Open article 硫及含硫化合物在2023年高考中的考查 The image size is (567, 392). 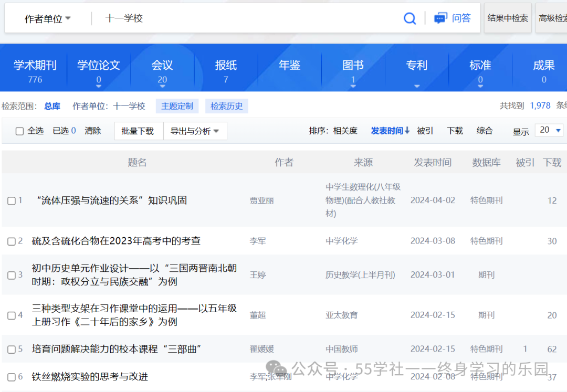(116, 241)
